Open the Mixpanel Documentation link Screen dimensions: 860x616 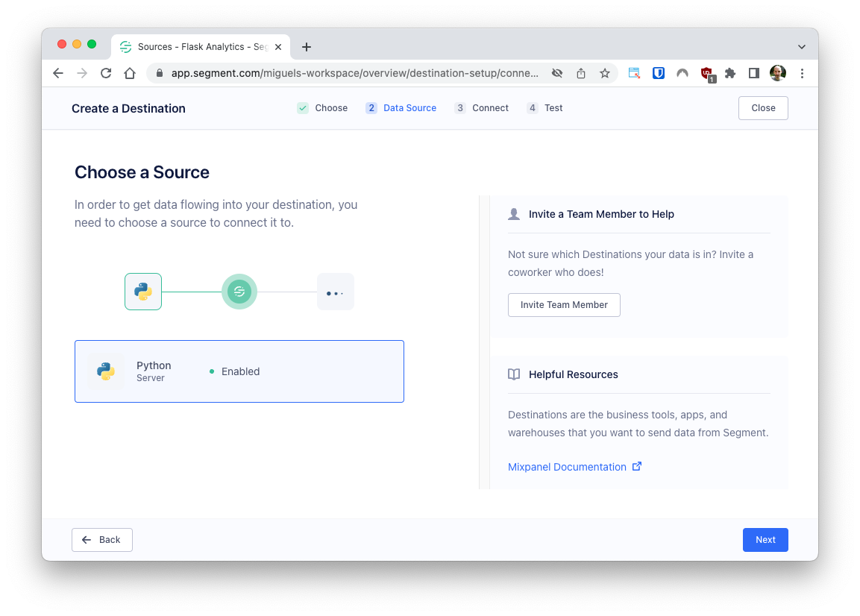[574, 467]
